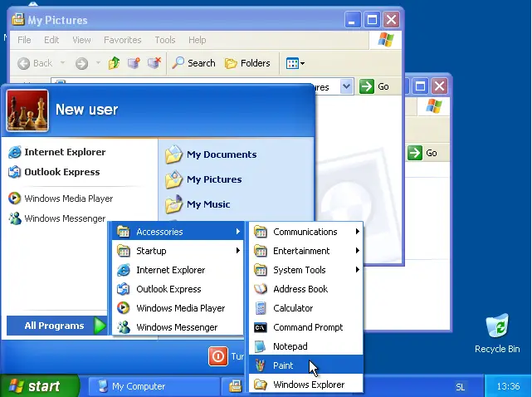The width and height of the screenshot is (532, 397).
Task: Open Notepad in Accessories submenu
Action: tap(305, 346)
